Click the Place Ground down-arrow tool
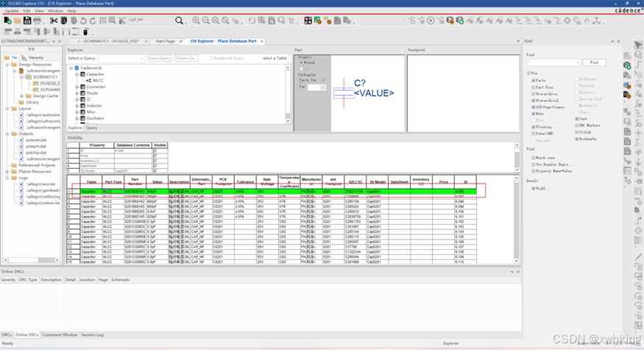 pyautogui.click(x=638, y=162)
